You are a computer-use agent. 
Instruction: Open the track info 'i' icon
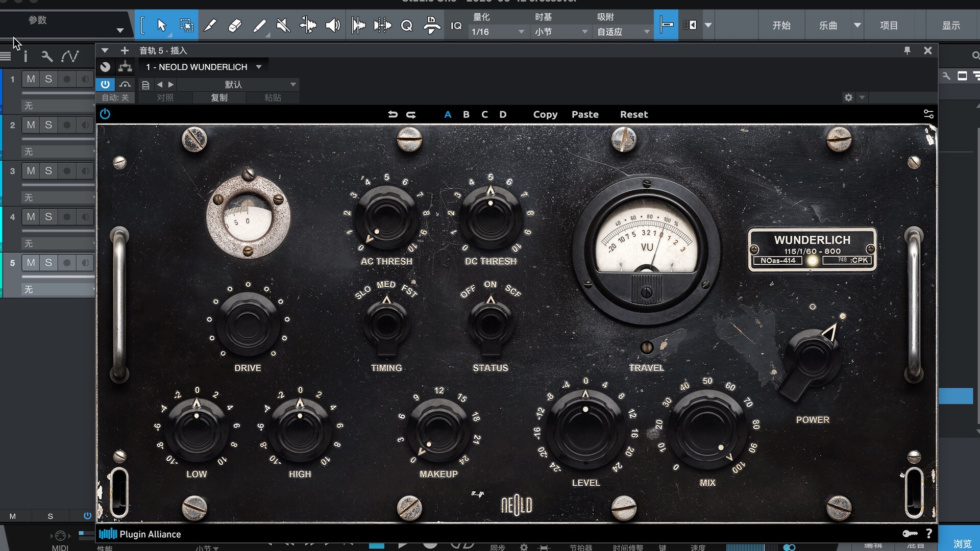[26, 56]
